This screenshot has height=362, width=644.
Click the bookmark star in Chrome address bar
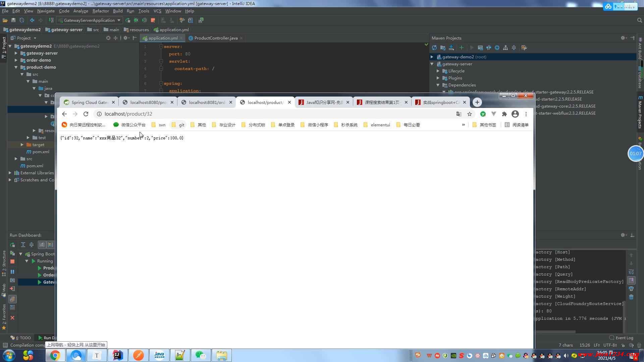click(470, 114)
